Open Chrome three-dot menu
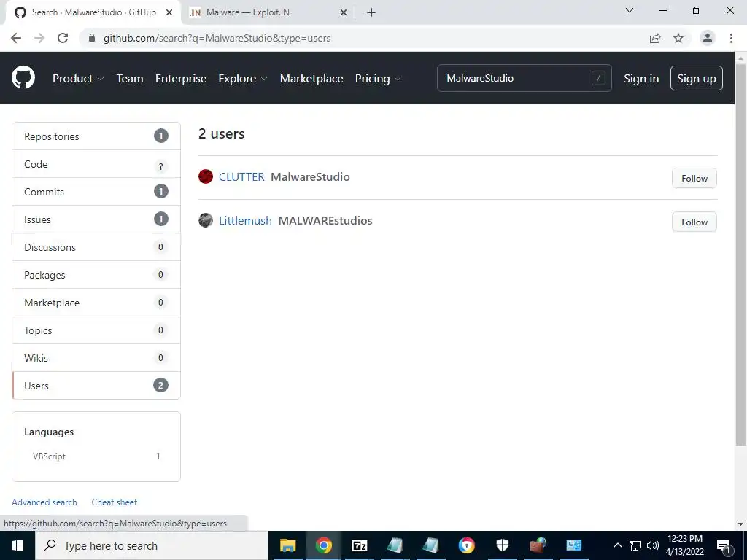The height and width of the screenshot is (560, 747). coord(731,38)
